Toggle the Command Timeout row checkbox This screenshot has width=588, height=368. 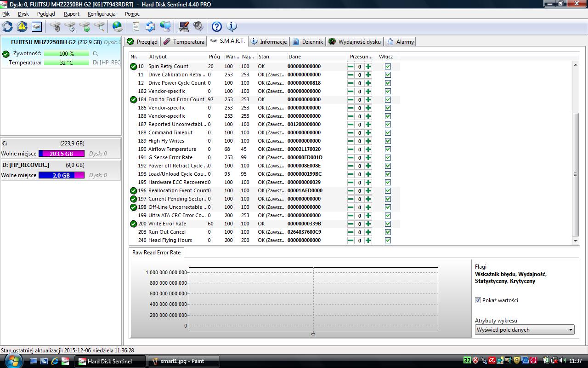click(388, 133)
